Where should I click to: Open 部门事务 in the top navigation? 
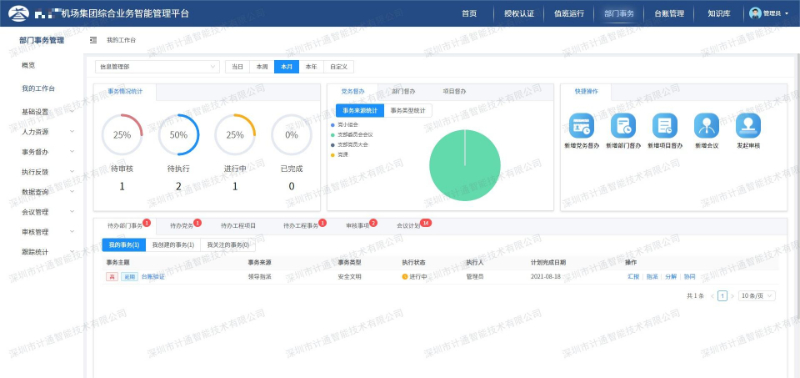[x=619, y=14]
